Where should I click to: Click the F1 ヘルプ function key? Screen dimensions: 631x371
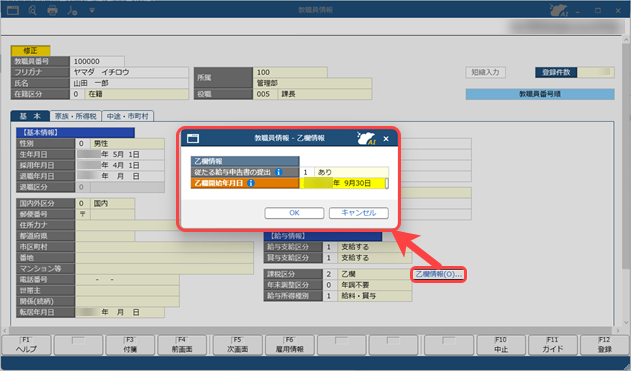(26, 345)
